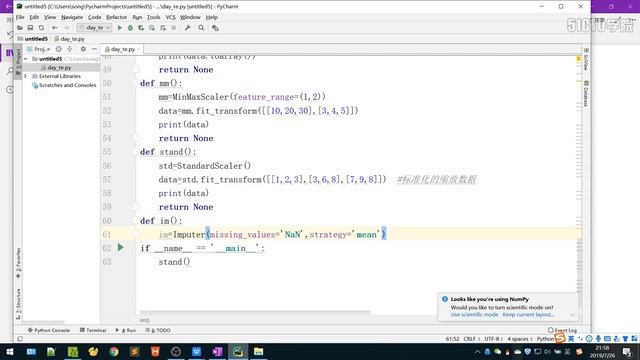
Task: Open Search Everywhere magnifier icon
Action: tap(201, 28)
